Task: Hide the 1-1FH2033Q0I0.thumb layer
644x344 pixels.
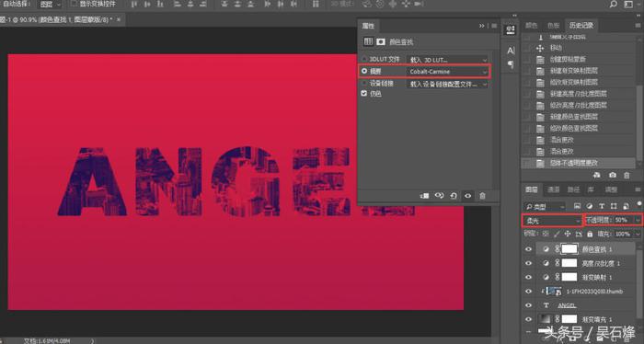Action: [529, 291]
